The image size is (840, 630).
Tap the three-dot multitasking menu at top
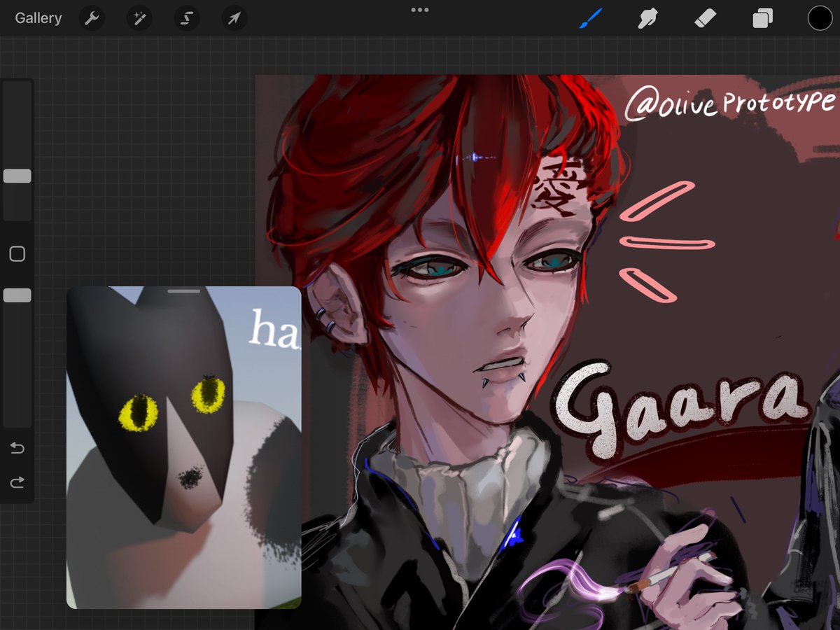click(420, 10)
